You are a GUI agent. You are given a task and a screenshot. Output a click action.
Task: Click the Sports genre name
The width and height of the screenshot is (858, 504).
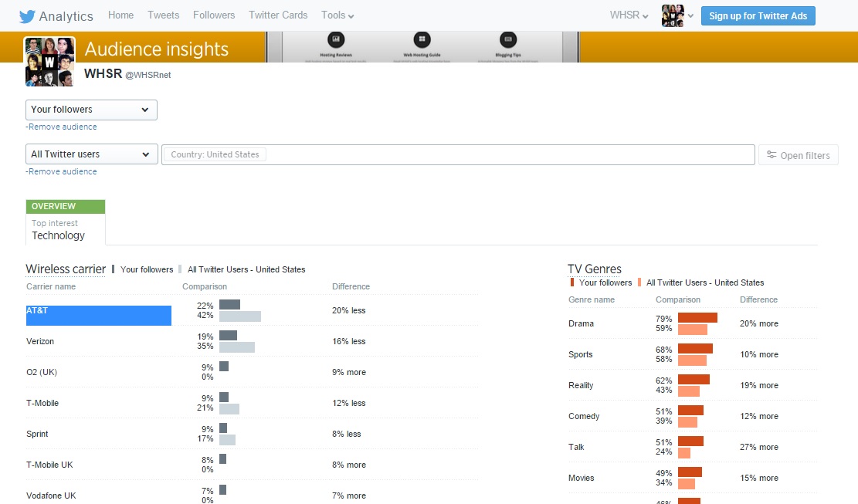[x=581, y=355]
